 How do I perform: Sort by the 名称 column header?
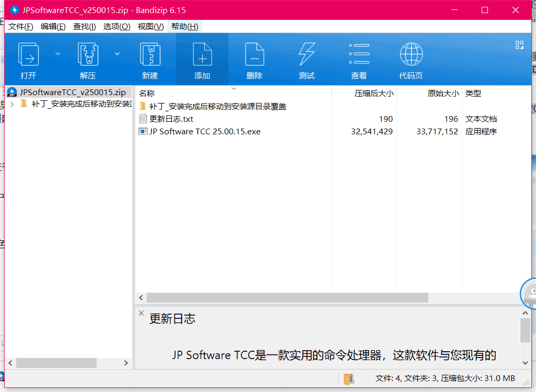pyautogui.click(x=234, y=94)
